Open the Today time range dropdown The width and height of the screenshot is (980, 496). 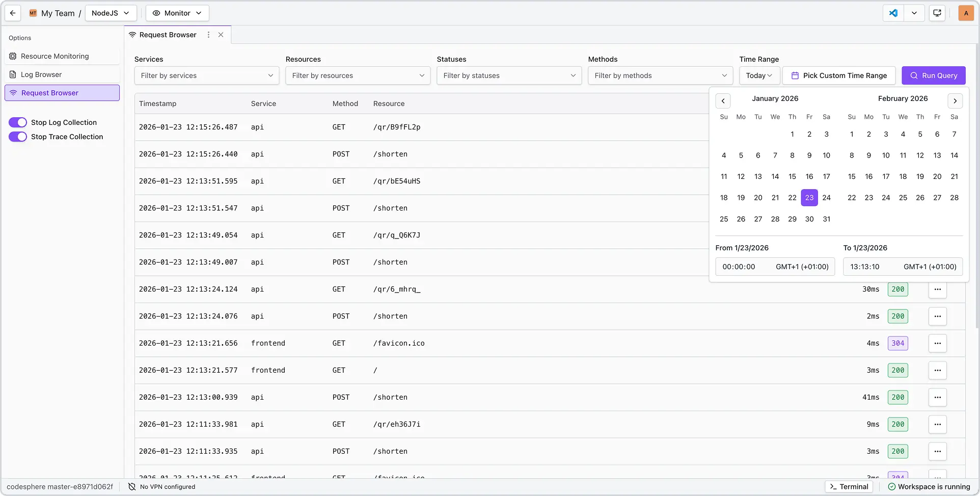point(759,75)
